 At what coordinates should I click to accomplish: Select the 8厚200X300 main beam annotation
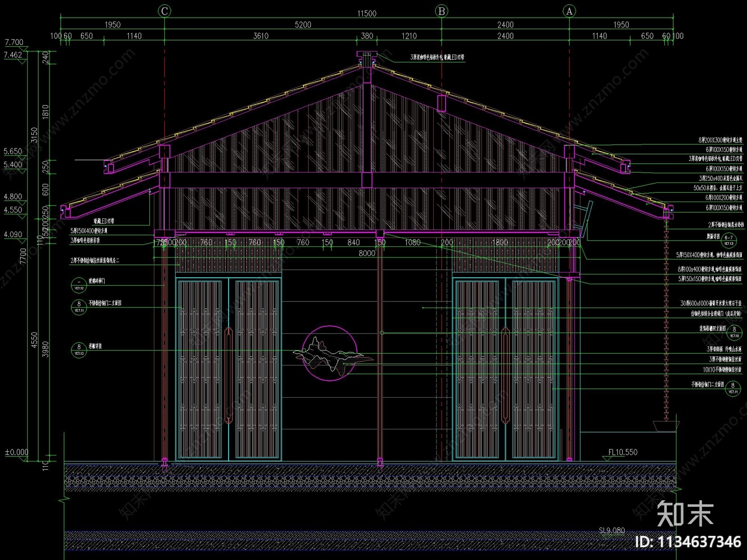coord(720,140)
